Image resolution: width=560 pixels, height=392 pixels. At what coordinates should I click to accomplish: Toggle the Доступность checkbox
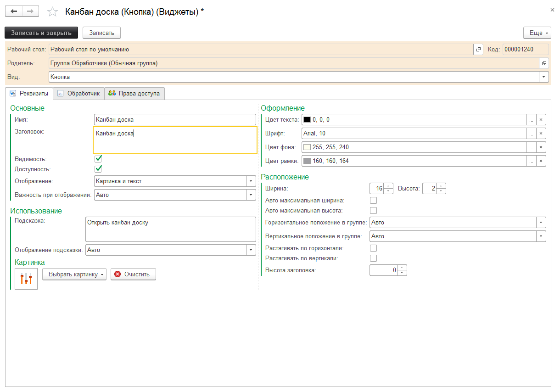pos(98,169)
